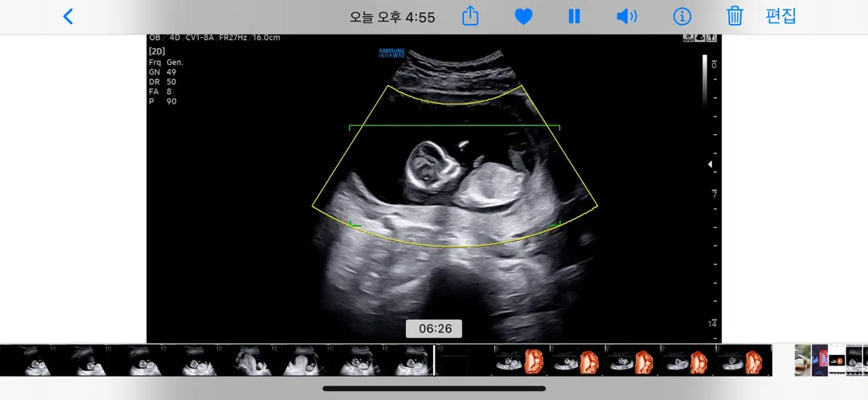Select the white playhead marker in the frame strip
This screenshot has height=400, width=868.
(434, 360)
